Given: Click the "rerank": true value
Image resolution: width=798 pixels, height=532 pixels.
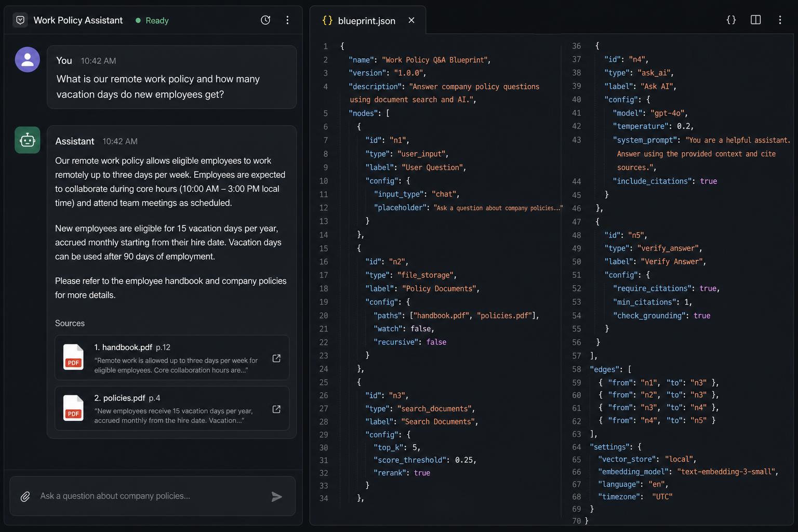Looking at the screenshot, I should (x=422, y=473).
